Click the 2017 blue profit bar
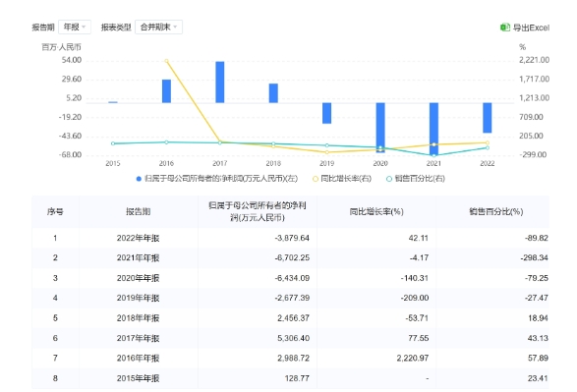Image resolution: width=577 pixels, height=392 pixels. (219, 82)
